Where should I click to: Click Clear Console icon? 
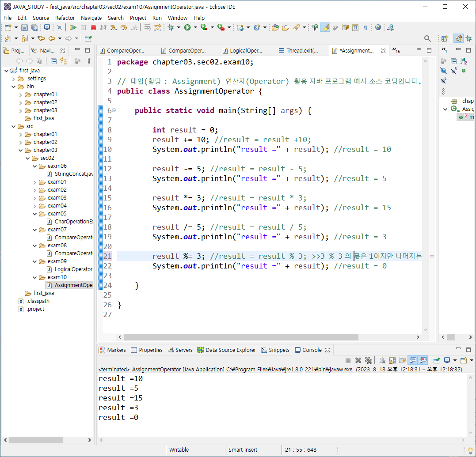[382, 360]
